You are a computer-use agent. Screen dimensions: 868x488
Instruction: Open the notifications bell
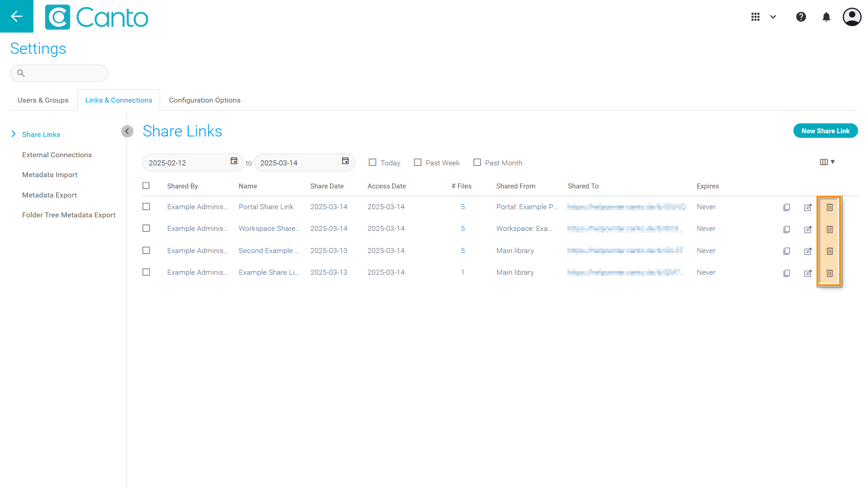pyautogui.click(x=826, y=17)
